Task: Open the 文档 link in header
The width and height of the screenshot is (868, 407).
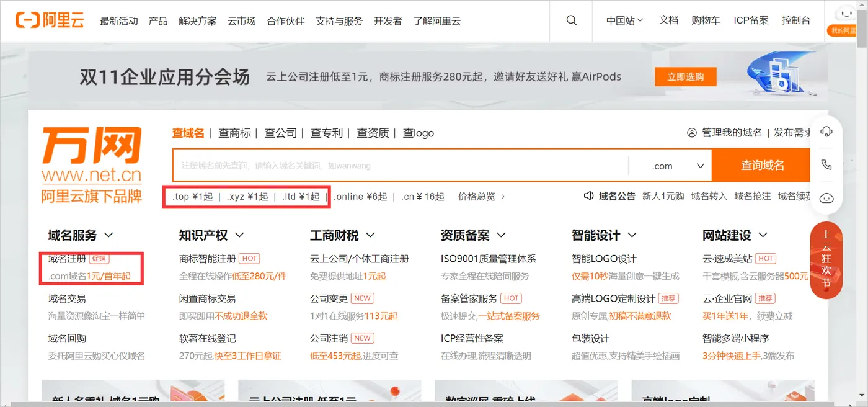Action: pos(668,20)
